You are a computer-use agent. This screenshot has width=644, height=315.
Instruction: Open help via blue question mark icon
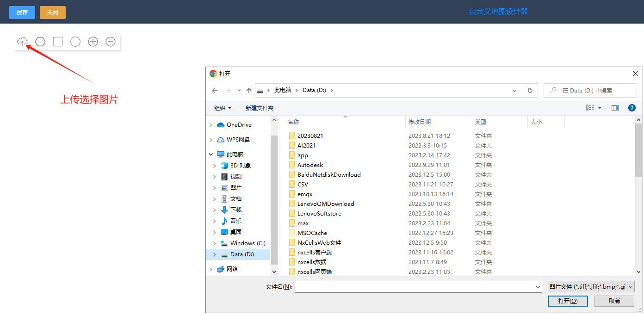pos(632,108)
